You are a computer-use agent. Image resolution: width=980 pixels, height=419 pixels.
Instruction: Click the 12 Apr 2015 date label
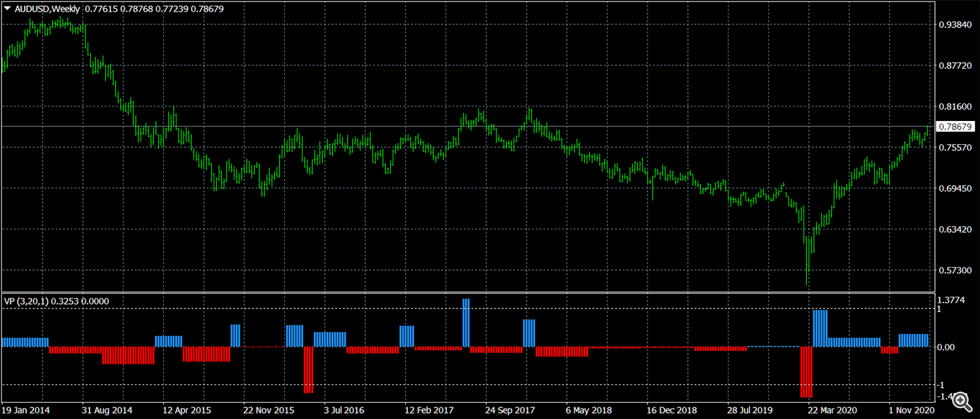coord(187,411)
